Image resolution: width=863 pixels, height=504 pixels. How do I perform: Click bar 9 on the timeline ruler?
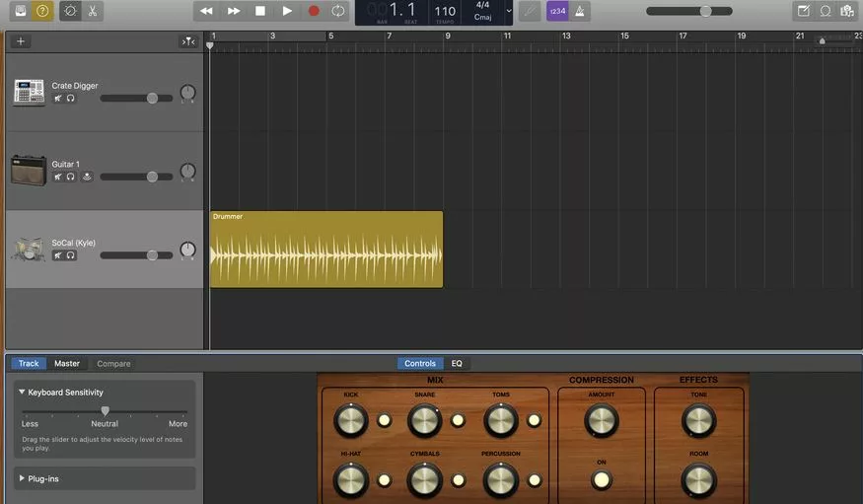pyautogui.click(x=448, y=36)
